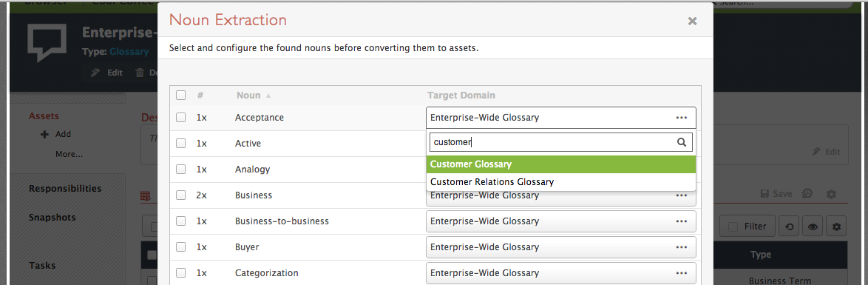This screenshot has height=285, width=868.
Task: Click the red table icon under Description
Action: click(146, 195)
